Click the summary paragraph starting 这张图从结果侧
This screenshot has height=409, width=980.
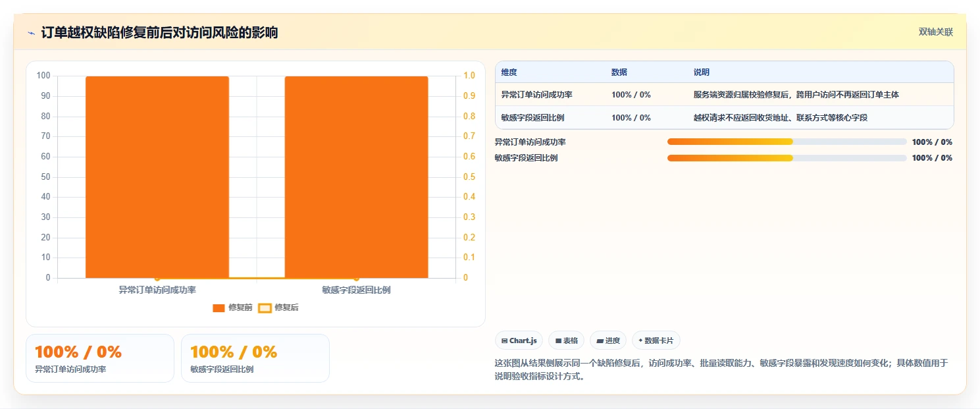[721, 370]
